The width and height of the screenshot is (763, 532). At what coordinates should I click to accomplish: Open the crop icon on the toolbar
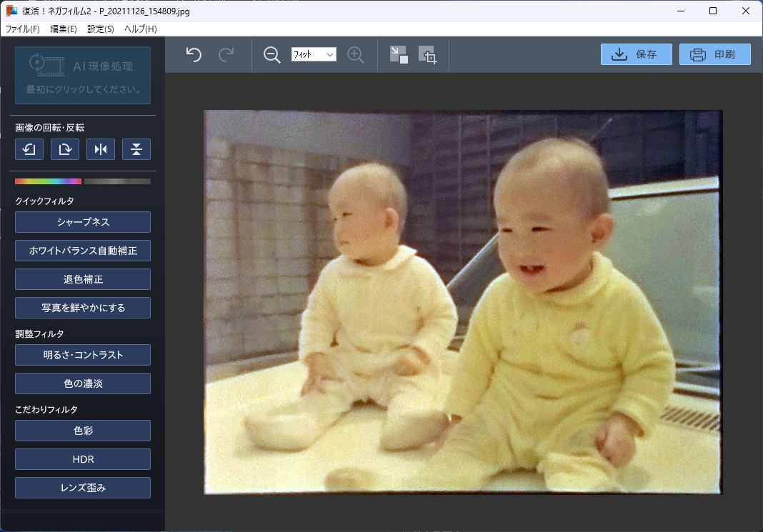429,55
